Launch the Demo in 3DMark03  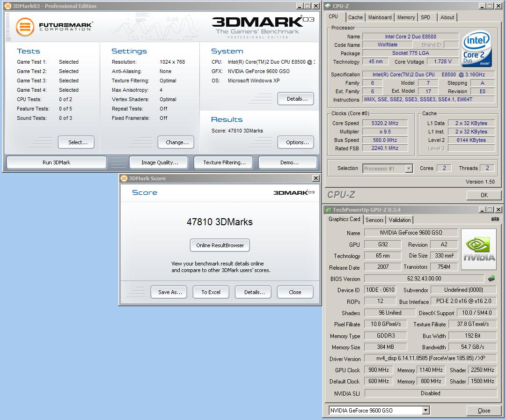(x=288, y=162)
